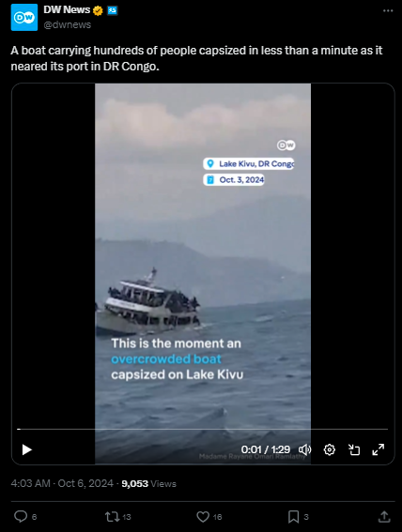Click the gold verified badge

tap(98, 11)
